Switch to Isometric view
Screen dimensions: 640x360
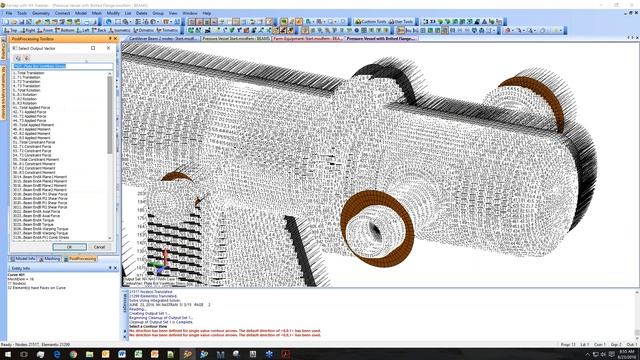[x=119, y=30]
